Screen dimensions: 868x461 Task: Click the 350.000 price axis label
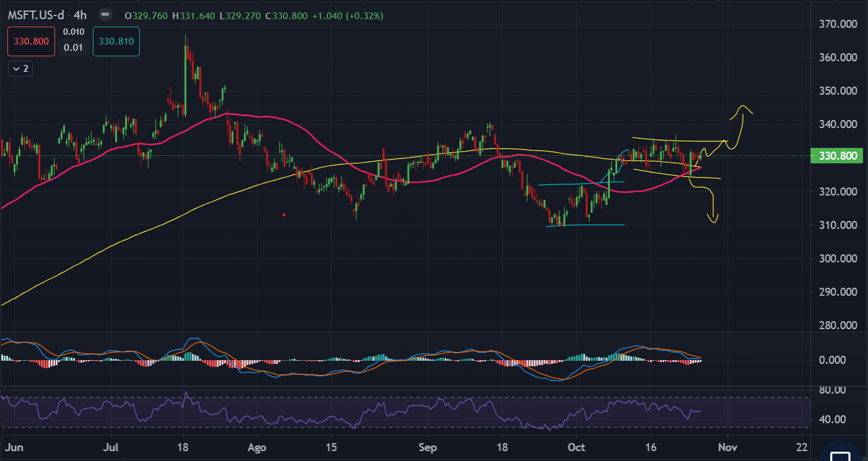coord(840,91)
